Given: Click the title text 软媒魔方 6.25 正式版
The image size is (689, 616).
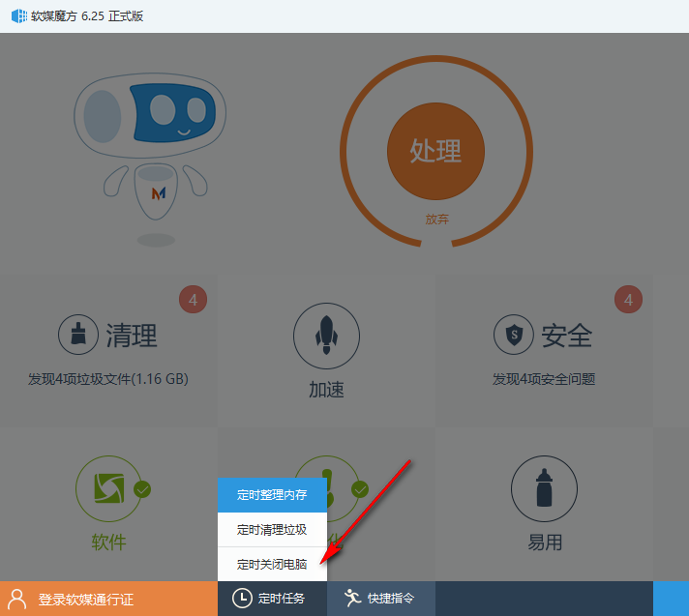Looking at the screenshot, I should coord(87,16).
